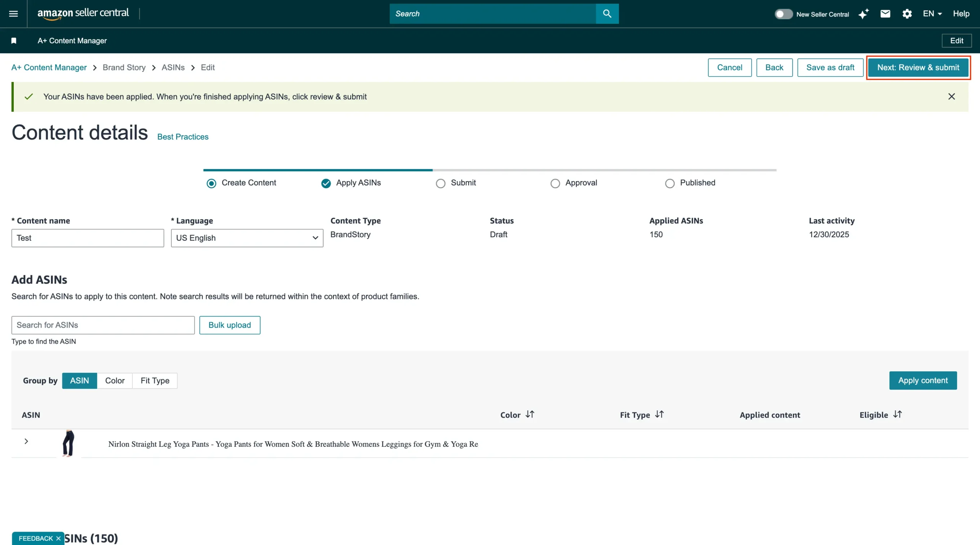Open the US English language dropdown
Image resolution: width=980 pixels, height=545 pixels.
tap(247, 238)
